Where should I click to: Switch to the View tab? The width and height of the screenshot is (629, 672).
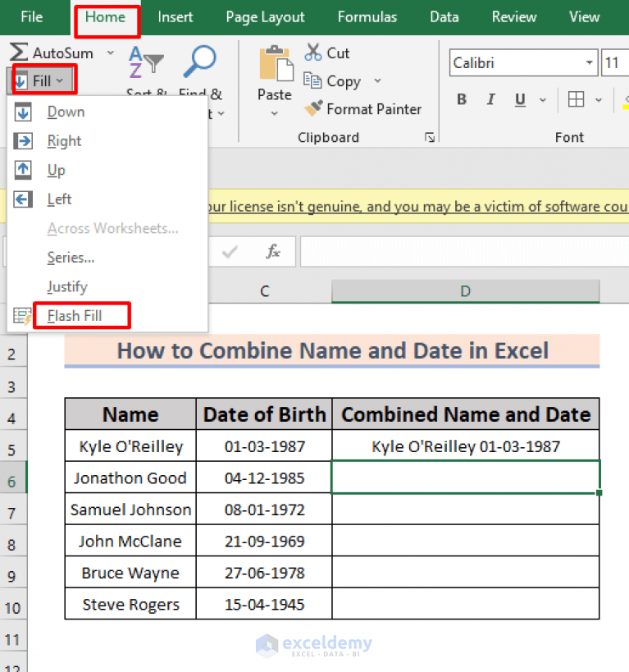(584, 16)
